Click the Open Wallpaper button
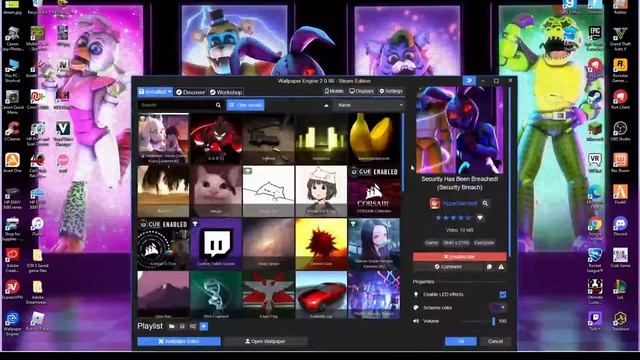Viewport: 640px width, 360px height. click(x=265, y=341)
